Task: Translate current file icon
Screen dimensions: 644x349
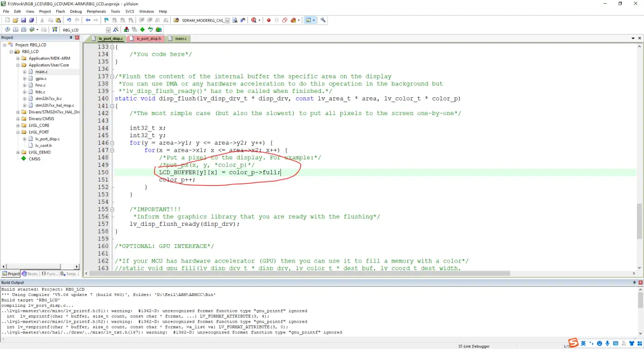Action: (8, 30)
